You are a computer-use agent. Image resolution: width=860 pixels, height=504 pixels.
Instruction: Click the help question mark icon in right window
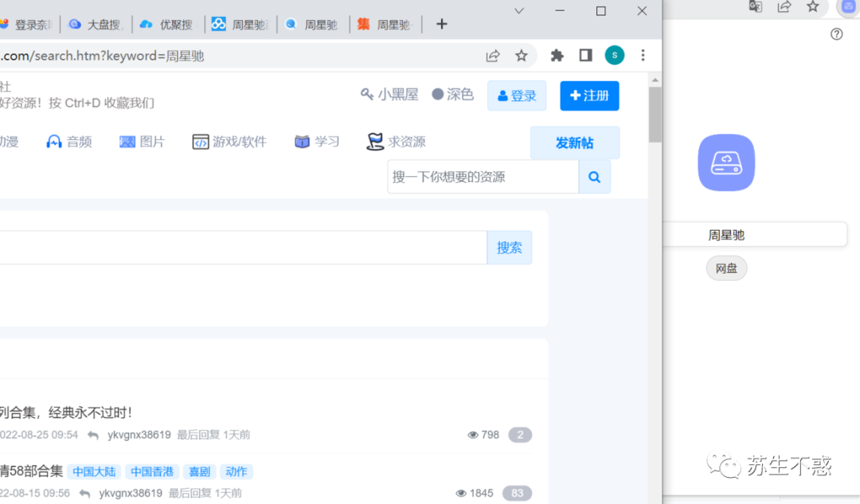point(836,34)
